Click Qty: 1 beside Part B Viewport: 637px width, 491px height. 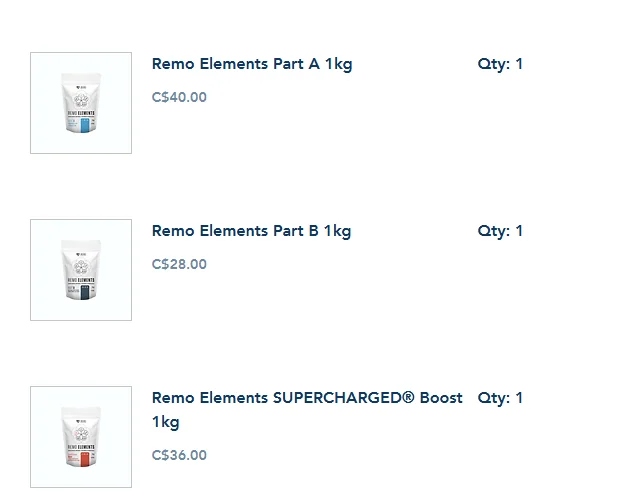click(500, 231)
